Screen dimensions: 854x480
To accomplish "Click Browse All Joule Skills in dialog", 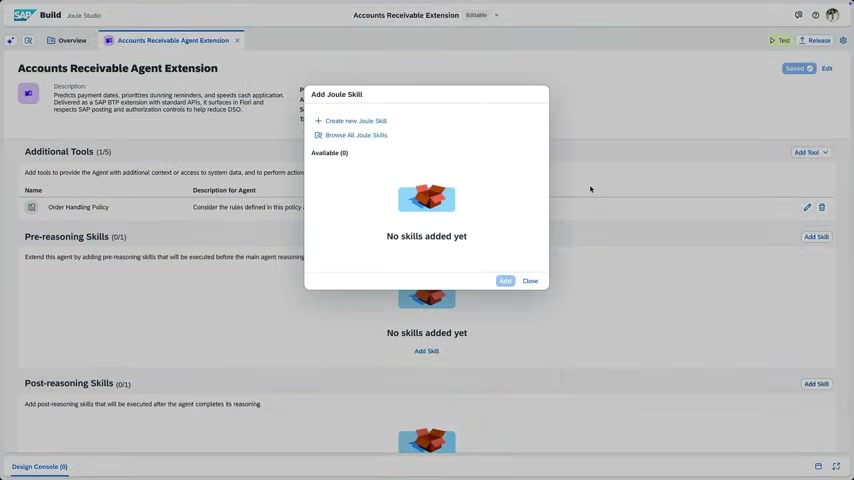I will coord(351,135).
